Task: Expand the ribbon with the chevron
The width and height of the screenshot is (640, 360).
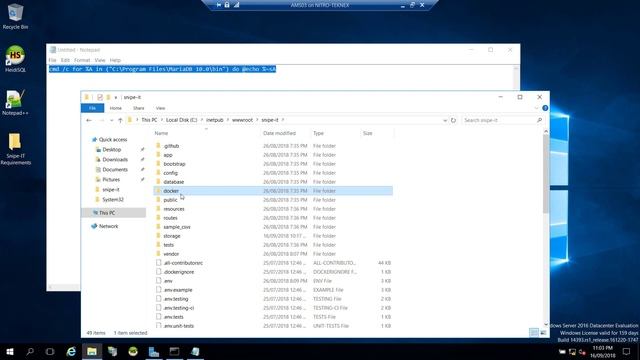Action: (x=536, y=108)
